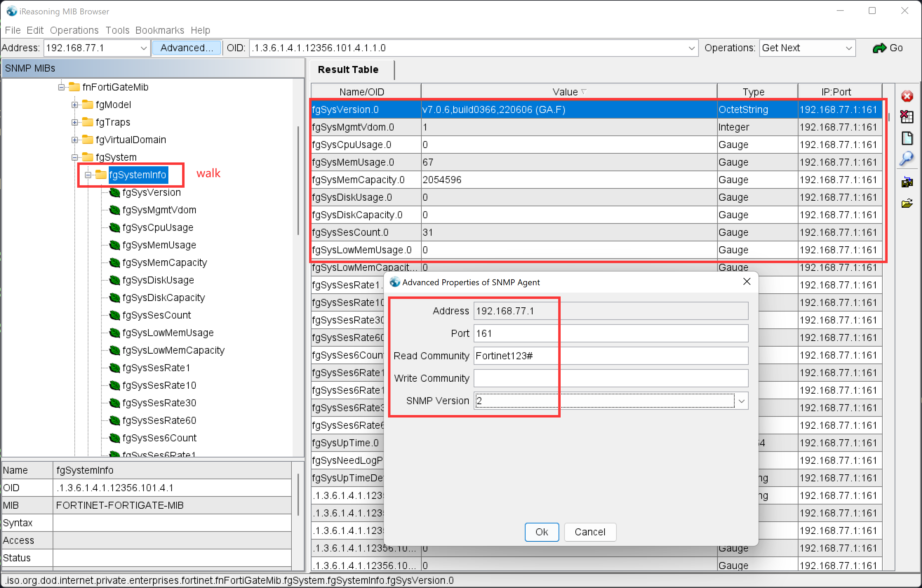The image size is (922, 588).
Task: Click the Advanced... button
Action: pyautogui.click(x=186, y=48)
